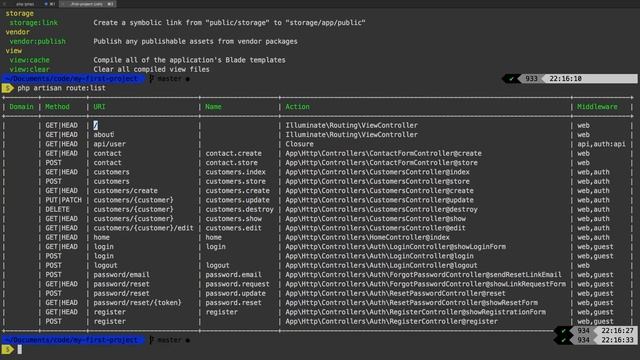Click the empty prompt cursor on the last line
The width and height of the screenshot is (640, 360).
pyautogui.click(x=20, y=349)
